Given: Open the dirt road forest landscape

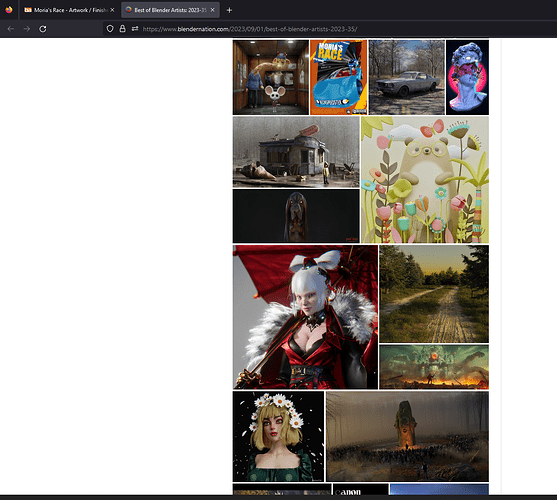Looking at the screenshot, I should pyautogui.click(x=434, y=294).
